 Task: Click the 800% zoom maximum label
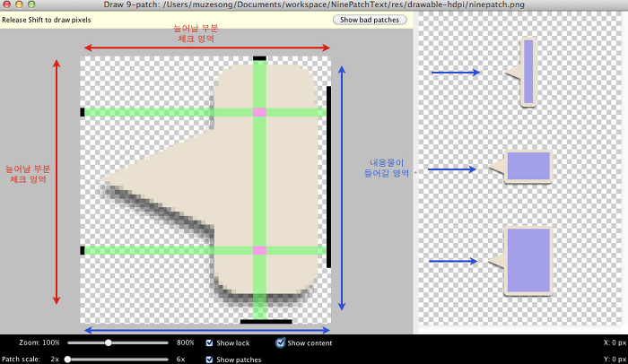185,342
